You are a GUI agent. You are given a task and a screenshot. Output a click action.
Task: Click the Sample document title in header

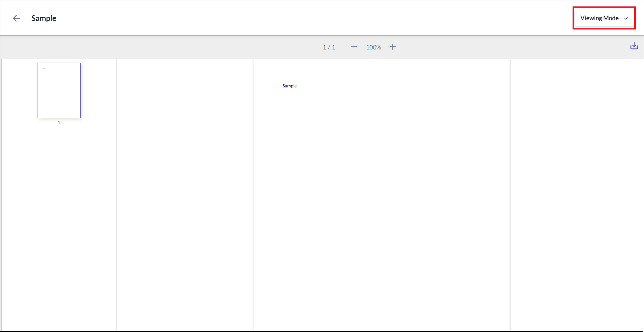(x=44, y=18)
